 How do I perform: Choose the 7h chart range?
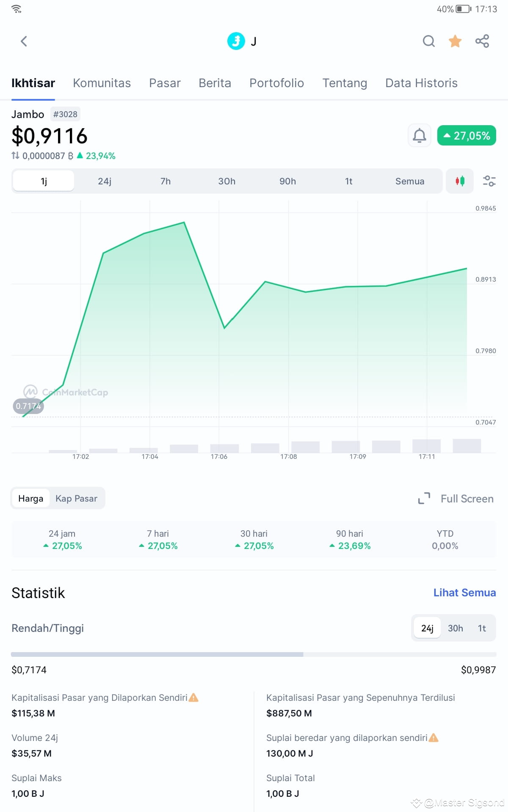coord(166,181)
